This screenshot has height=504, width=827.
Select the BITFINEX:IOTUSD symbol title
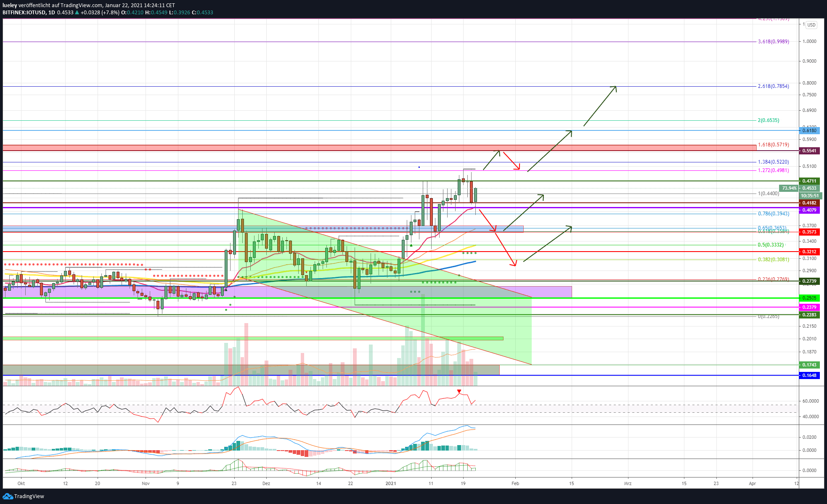24,13
